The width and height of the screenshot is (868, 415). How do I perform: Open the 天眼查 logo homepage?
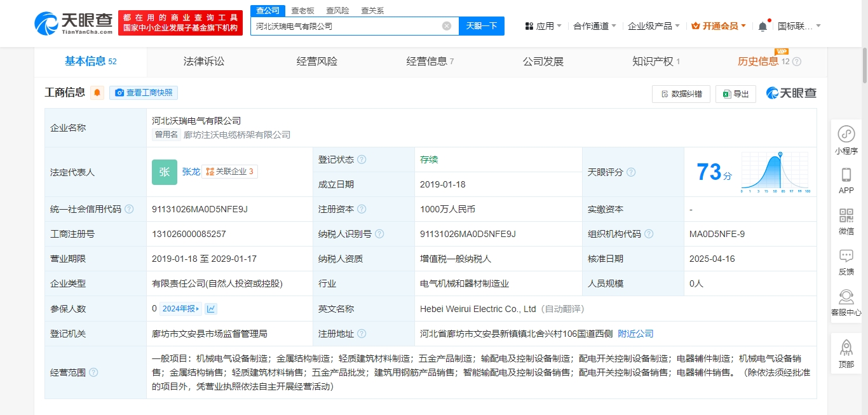pos(73,24)
